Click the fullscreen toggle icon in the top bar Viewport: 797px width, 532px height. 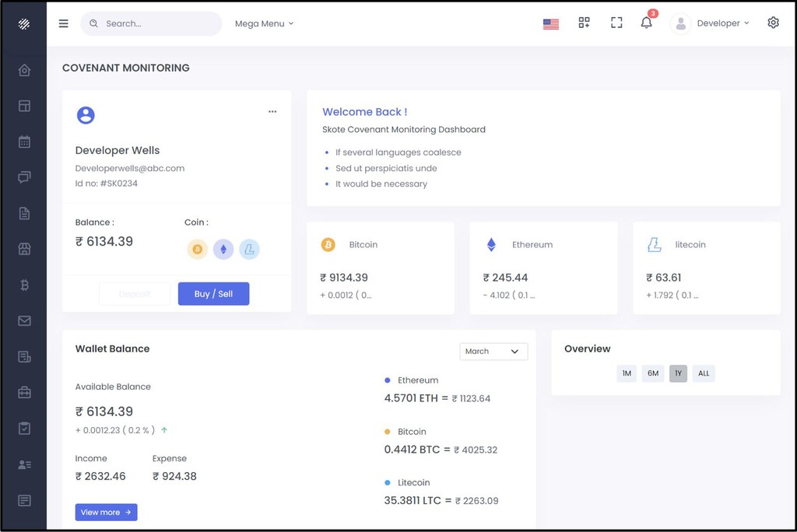pyautogui.click(x=616, y=23)
